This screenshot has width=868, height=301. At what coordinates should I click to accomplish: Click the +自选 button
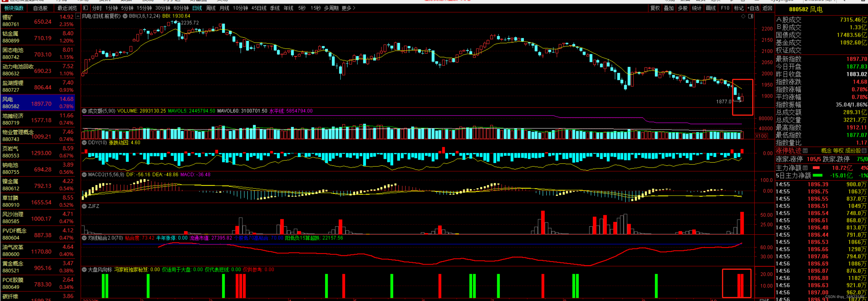(753, 8)
